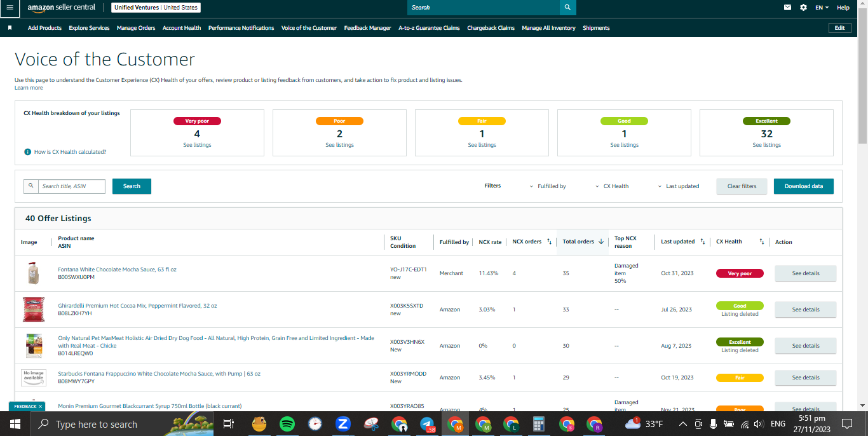Click the How is CX Health calculated link

[70, 152]
